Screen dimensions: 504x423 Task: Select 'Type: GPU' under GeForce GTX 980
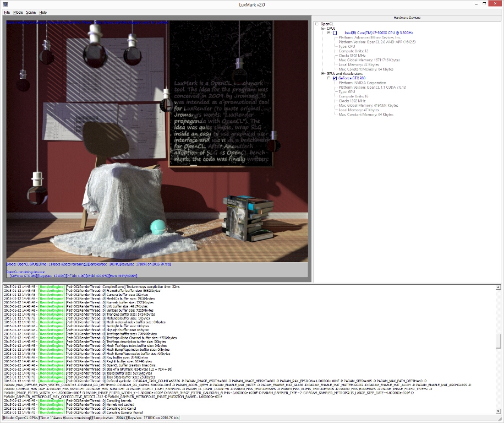pyautogui.click(x=347, y=91)
